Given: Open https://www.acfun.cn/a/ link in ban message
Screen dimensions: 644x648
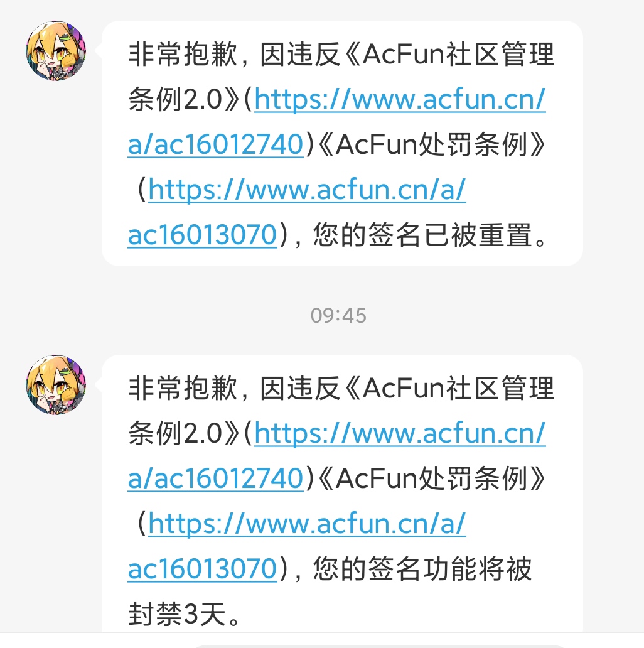Looking at the screenshot, I should 307,524.
